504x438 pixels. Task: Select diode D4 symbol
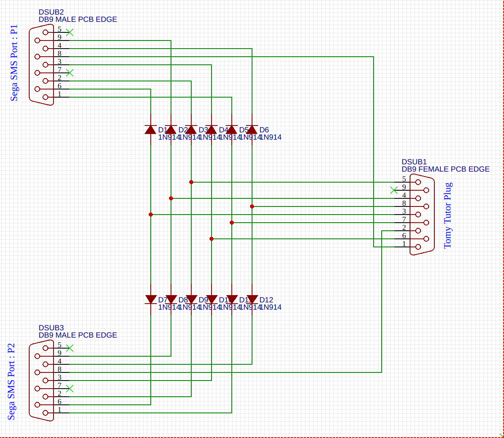pyautogui.click(x=211, y=130)
